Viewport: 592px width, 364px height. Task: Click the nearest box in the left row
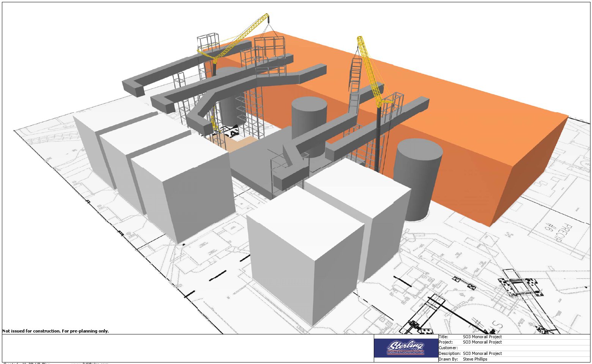tap(186, 190)
